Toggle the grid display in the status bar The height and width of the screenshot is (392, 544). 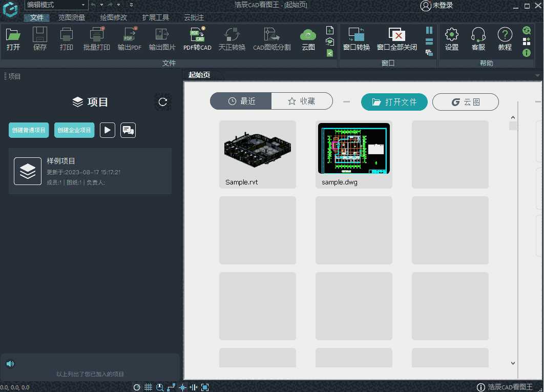click(x=148, y=387)
